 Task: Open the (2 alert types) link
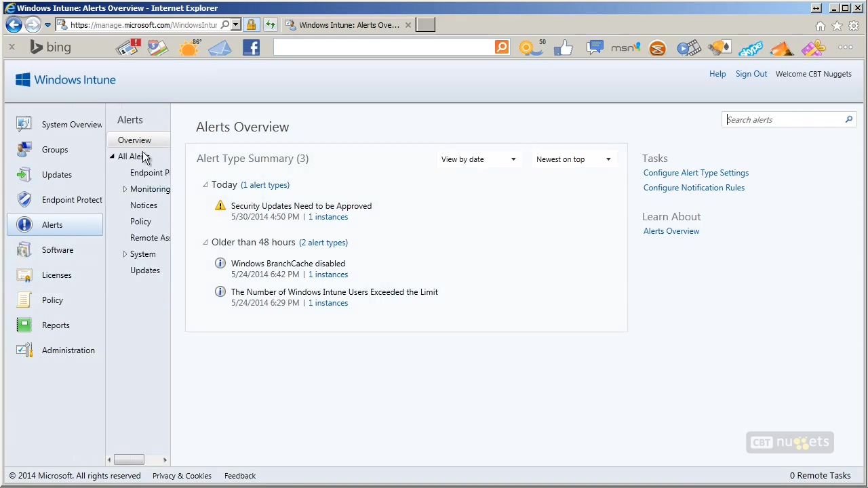point(323,243)
